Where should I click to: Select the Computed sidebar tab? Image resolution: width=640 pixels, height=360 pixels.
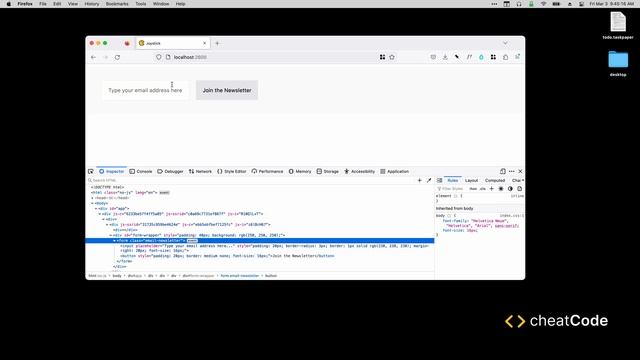[x=495, y=180]
